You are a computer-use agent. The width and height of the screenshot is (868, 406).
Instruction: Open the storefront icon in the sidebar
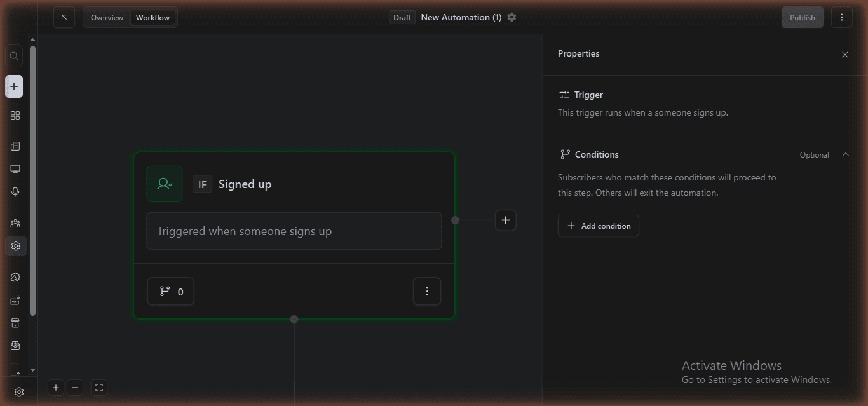[x=15, y=323]
